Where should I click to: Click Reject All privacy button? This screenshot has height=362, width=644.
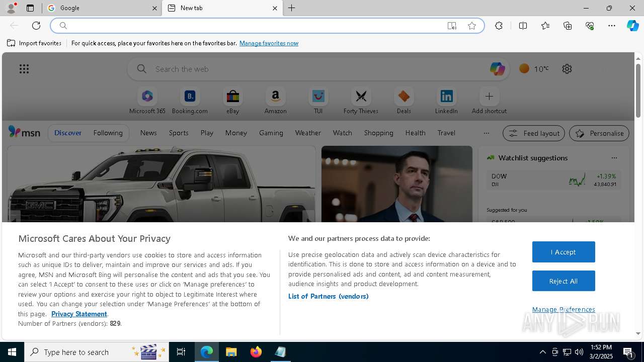pos(563,281)
